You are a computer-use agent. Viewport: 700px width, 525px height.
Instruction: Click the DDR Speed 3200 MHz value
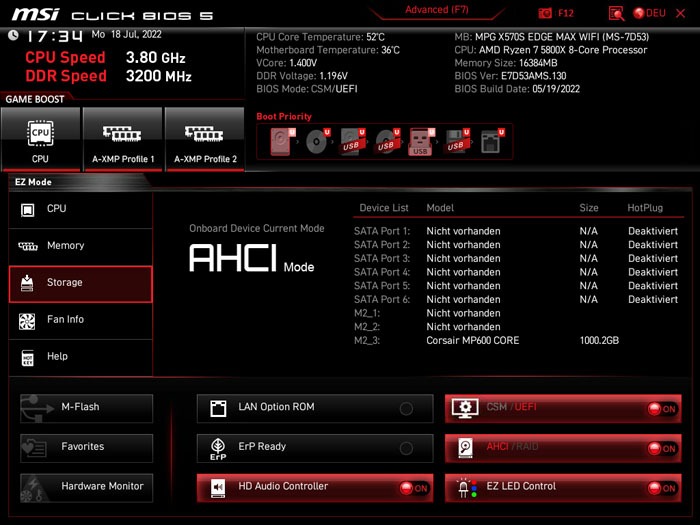click(158, 76)
